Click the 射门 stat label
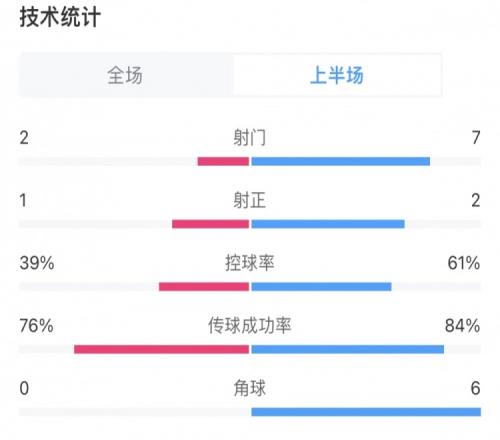This screenshot has height=440, width=500. [x=250, y=137]
